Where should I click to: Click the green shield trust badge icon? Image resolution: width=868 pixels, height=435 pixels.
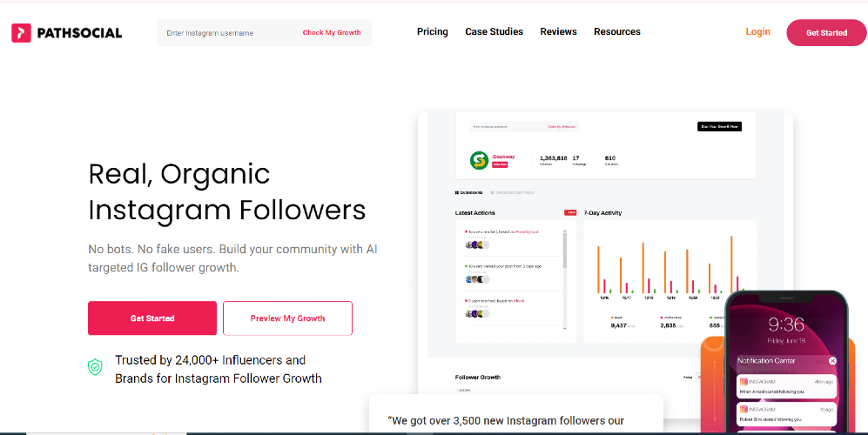coord(95,367)
